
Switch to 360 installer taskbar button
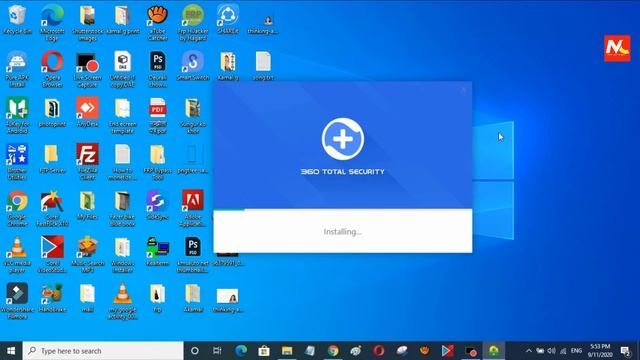[x=493, y=351]
